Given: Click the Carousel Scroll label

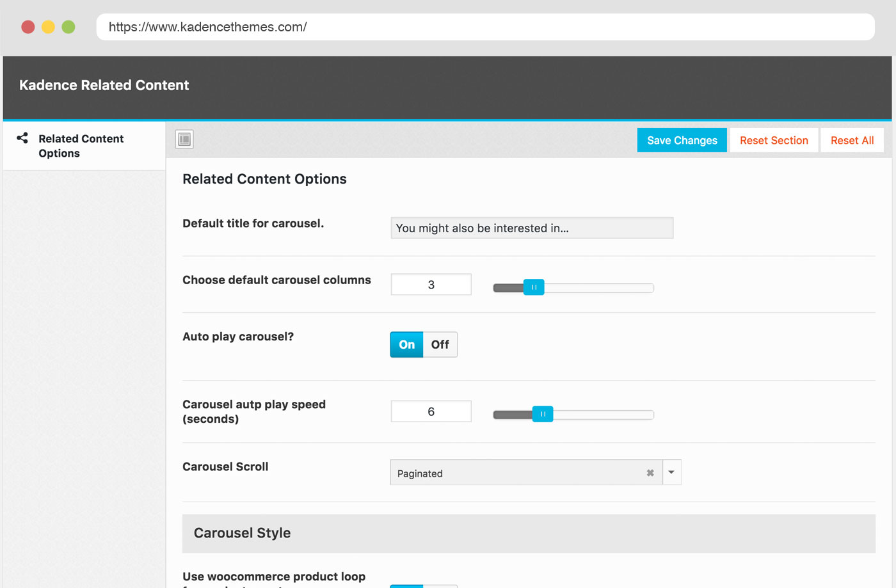Looking at the screenshot, I should point(225,466).
